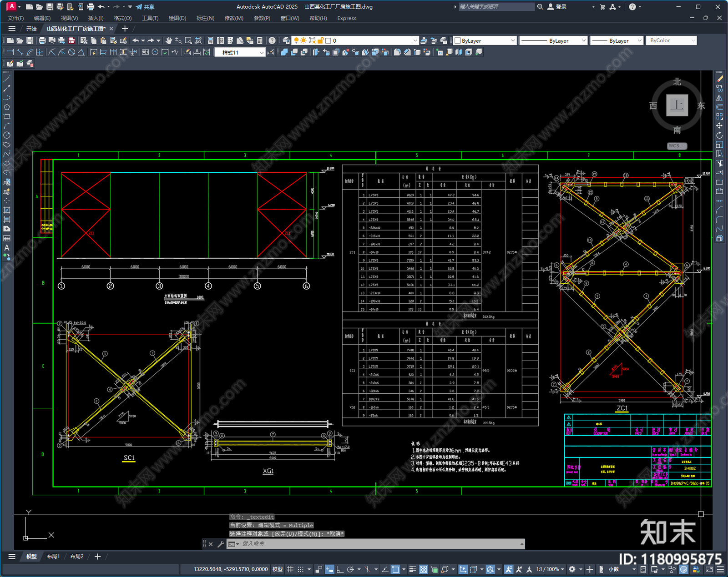This screenshot has width=728, height=577.
Task: Toggle polar tracking in status bar
Action: click(x=350, y=569)
